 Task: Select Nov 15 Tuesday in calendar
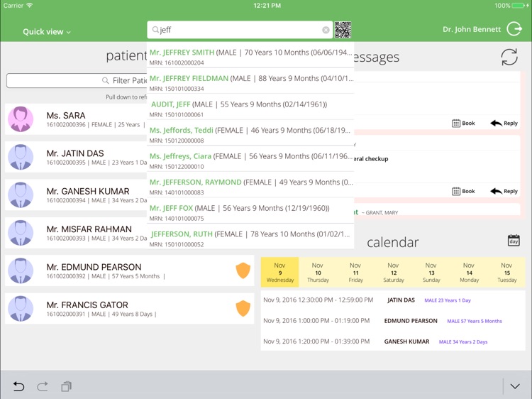(x=507, y=273)
